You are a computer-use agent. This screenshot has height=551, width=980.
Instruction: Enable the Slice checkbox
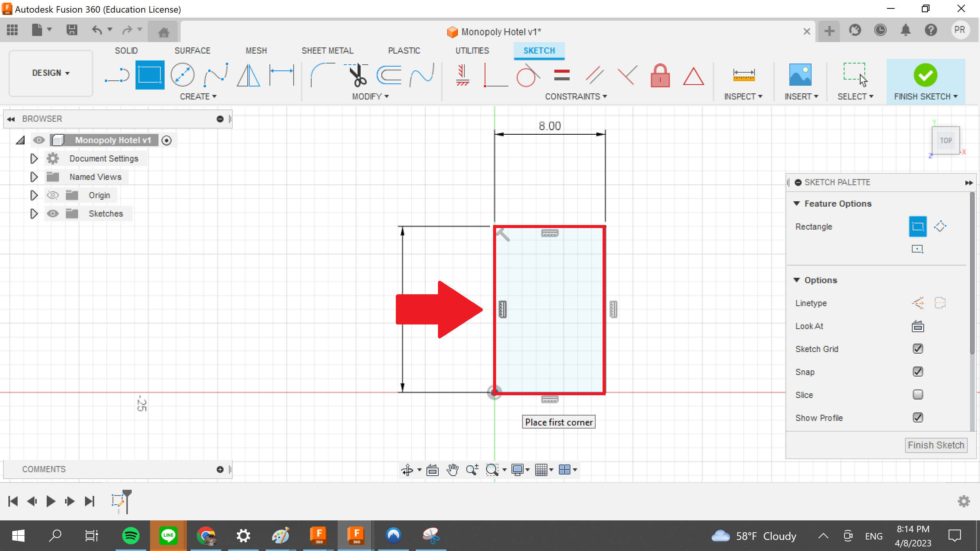[918, 395]
